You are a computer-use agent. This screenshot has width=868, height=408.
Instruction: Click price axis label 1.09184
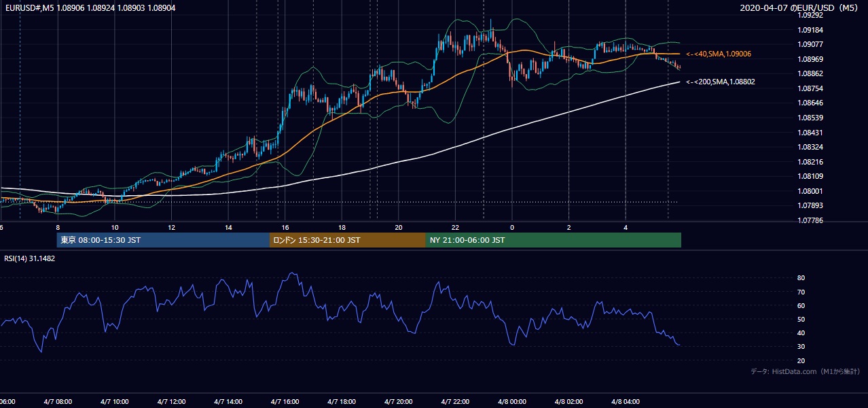[x=810, y=30]
